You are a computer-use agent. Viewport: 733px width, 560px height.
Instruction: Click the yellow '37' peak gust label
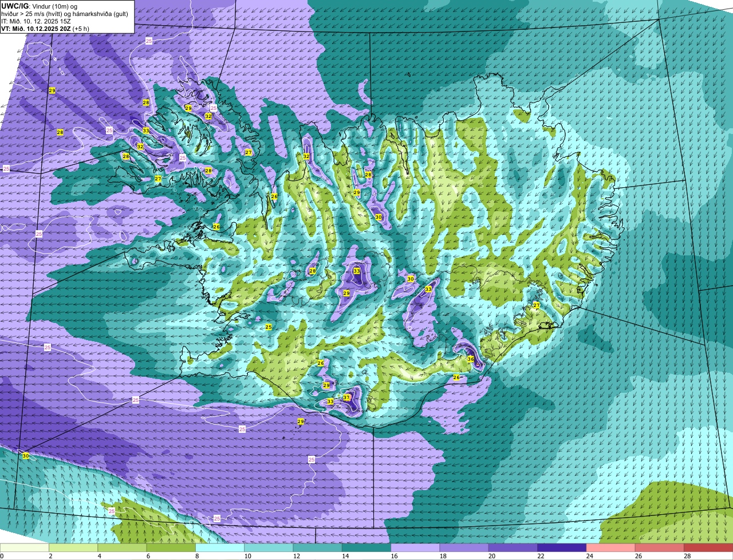tap(346, 397)
